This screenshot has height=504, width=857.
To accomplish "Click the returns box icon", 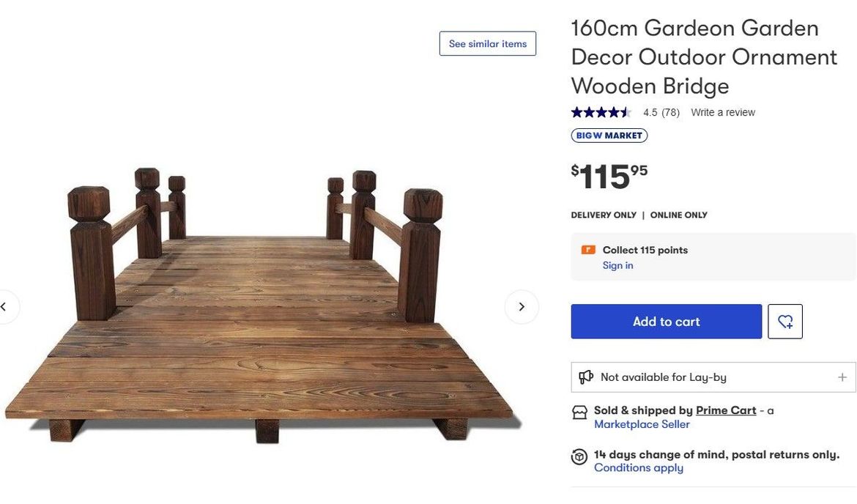I will (579, 457).
